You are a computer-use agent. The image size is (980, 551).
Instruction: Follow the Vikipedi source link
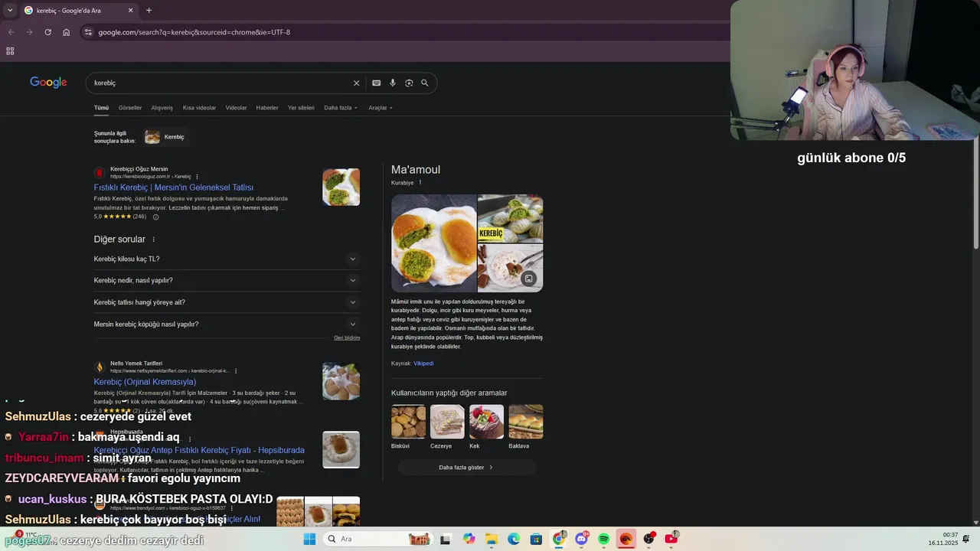(423, 364)
